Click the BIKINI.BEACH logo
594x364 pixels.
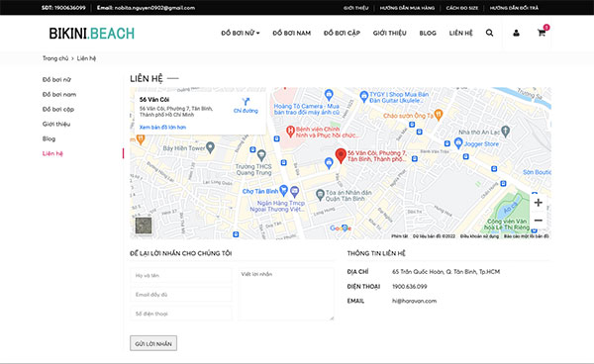click(92, 34)
